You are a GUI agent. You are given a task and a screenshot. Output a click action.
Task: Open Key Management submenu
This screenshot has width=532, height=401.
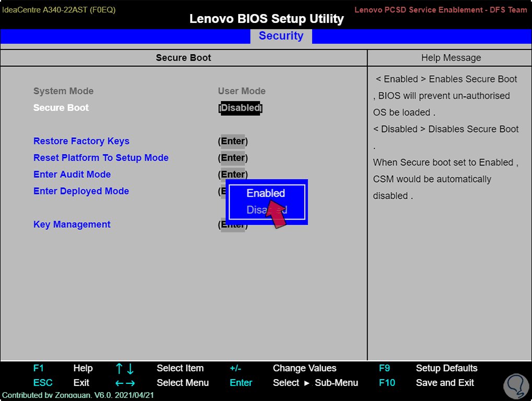tap(72, 224)
